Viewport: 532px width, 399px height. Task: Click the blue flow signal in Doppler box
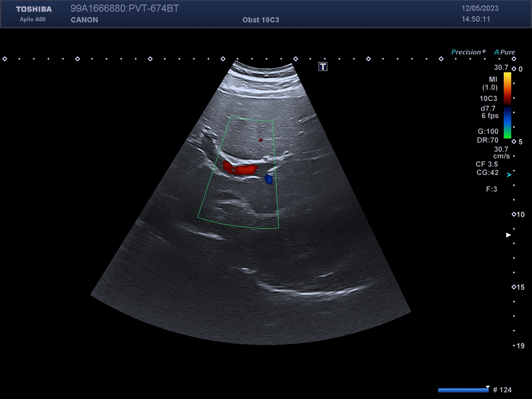click(x=269, y=179)
